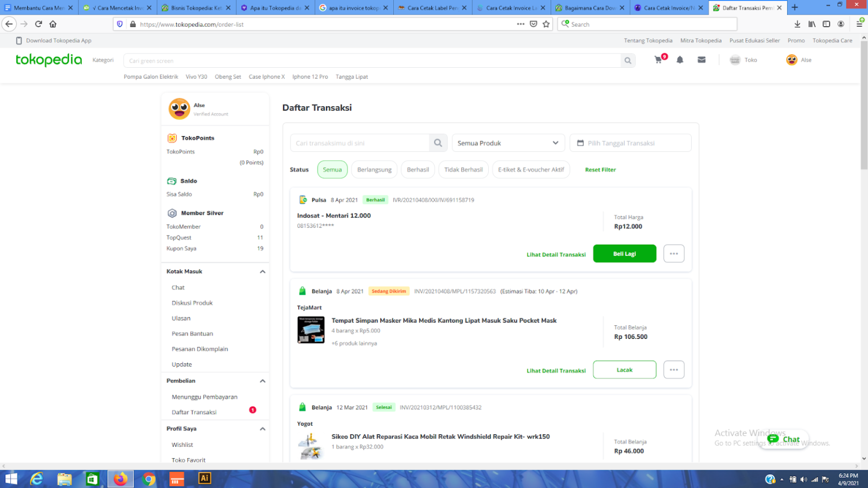Click inside the Cari transaksimu search field
This screenshot has width=868, height=488.
coord(362,143)
